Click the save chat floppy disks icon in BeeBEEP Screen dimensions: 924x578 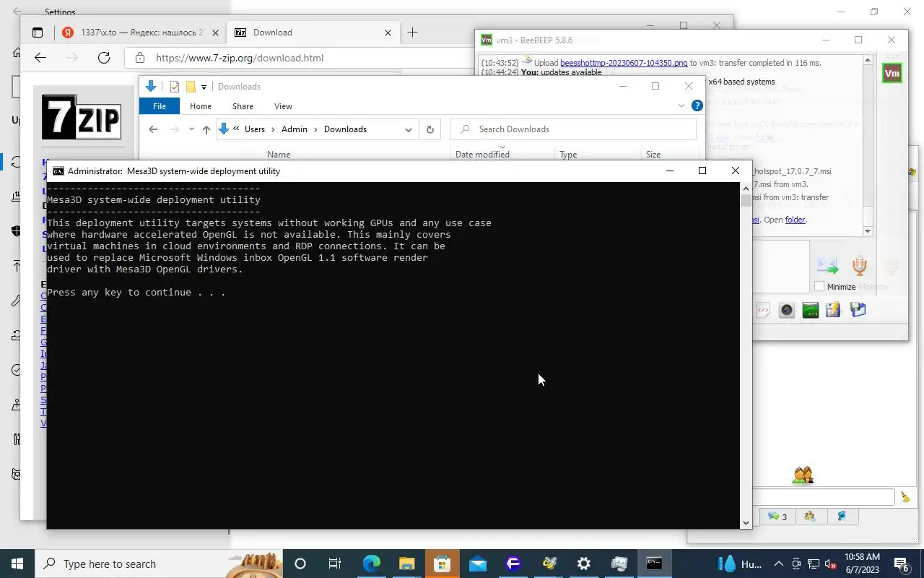coord(858,310)
